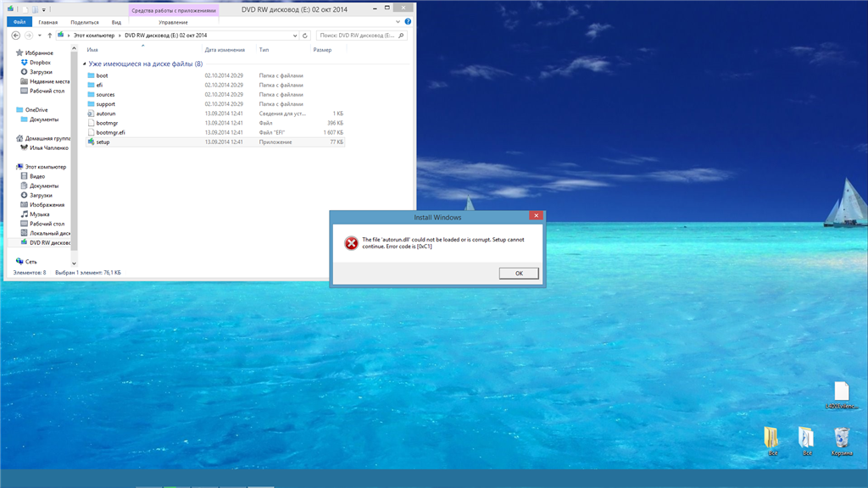Select the autorun setup information file icon
Screen dimensions: 868x488
91,114
